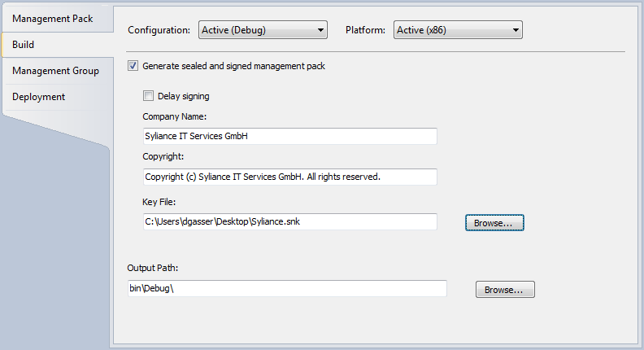Screen dimensions: 644x350
Task: Click the Output Path label
Action: pos(153,267)
